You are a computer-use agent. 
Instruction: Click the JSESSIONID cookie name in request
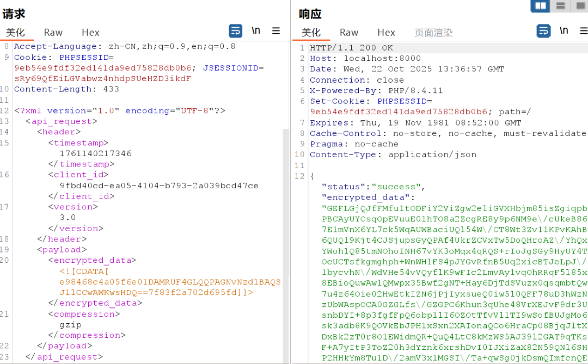[x=231, y=68]
